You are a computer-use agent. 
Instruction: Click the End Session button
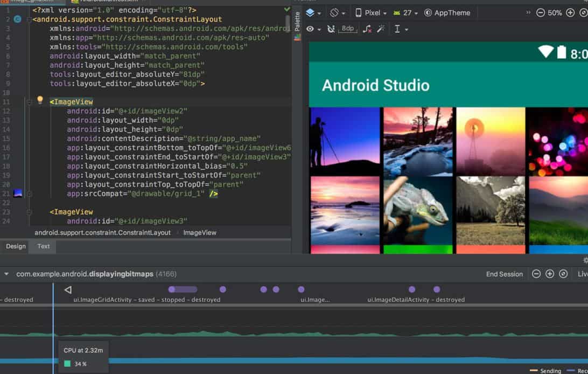504,274
